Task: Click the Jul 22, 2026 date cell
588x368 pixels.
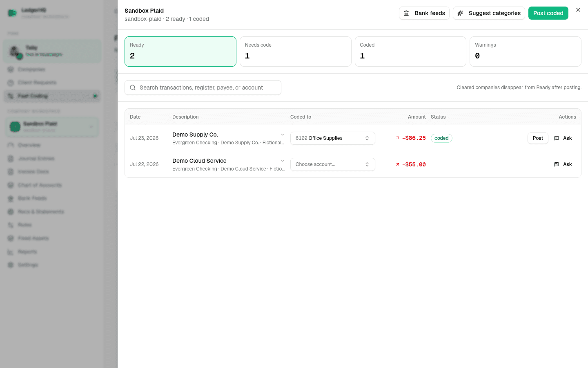Action: (144, 164)
